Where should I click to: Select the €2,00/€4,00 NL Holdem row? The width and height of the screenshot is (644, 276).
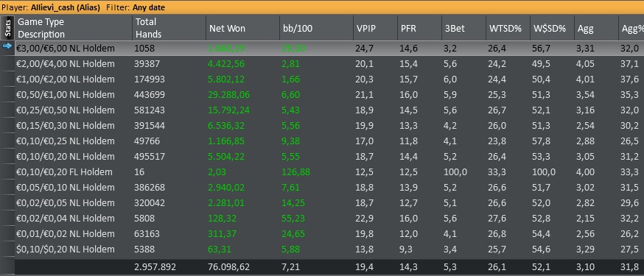tap(329, 64)
